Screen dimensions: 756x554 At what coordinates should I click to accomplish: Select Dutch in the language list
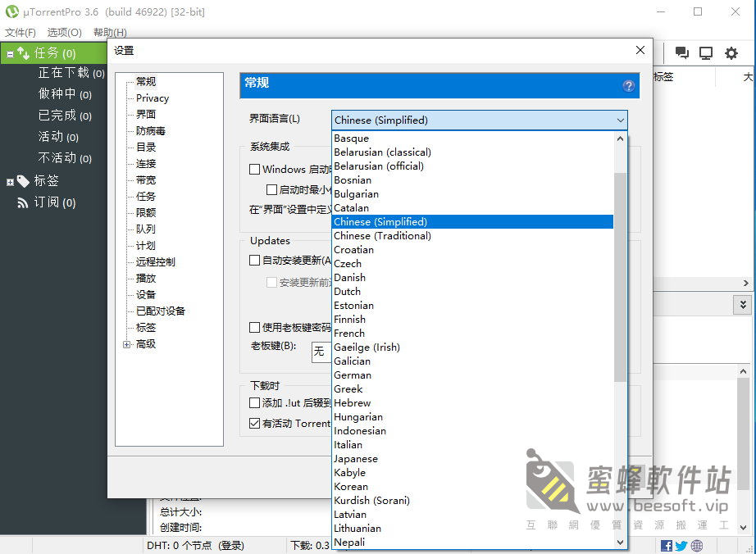[x=473, y=292]
